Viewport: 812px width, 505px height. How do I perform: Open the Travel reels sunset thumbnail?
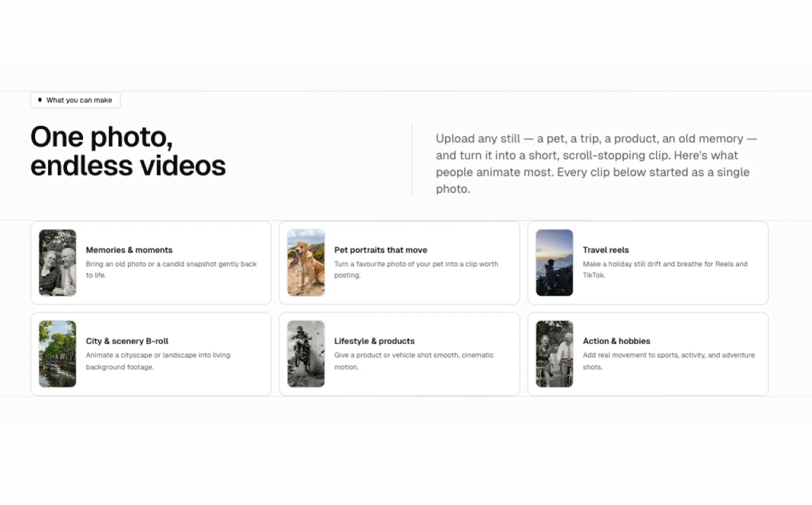click(x=554, y=262)
